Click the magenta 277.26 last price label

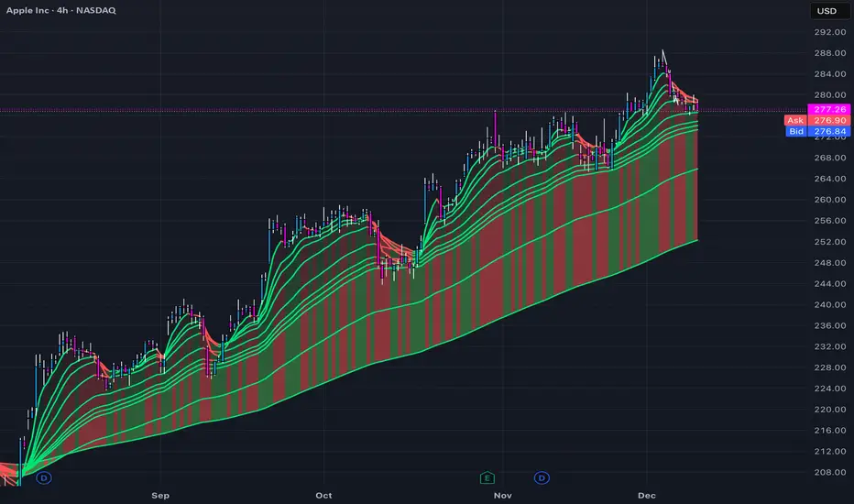coord(829,110)
